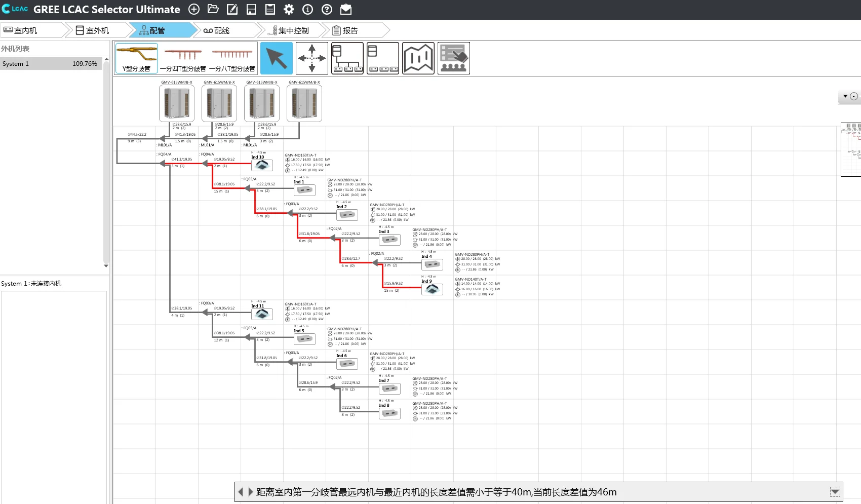Click the new project plus icon
This screenshot has height=504, width=861.
click(x=194, y=9)
